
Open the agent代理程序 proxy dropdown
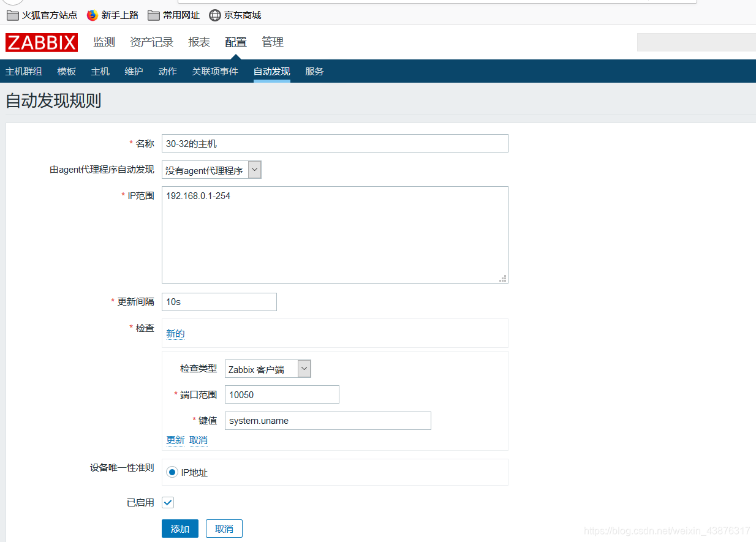tap(211, 170)
